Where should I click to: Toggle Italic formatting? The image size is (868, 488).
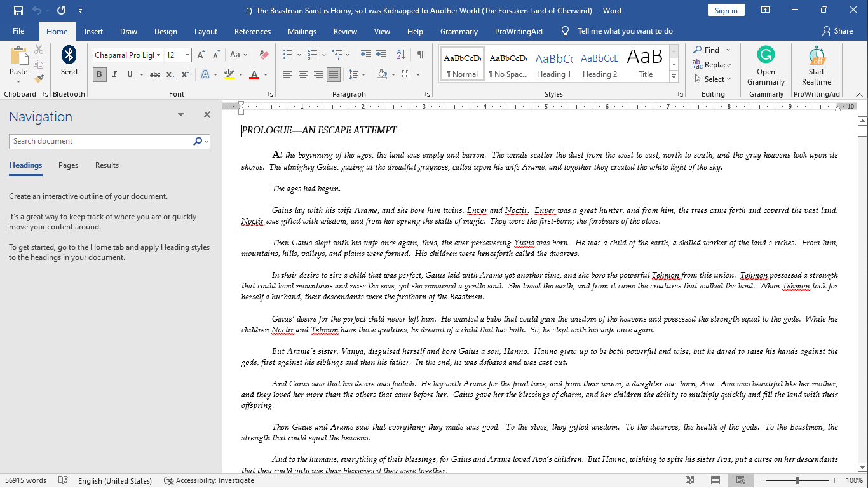pos(114,75)
